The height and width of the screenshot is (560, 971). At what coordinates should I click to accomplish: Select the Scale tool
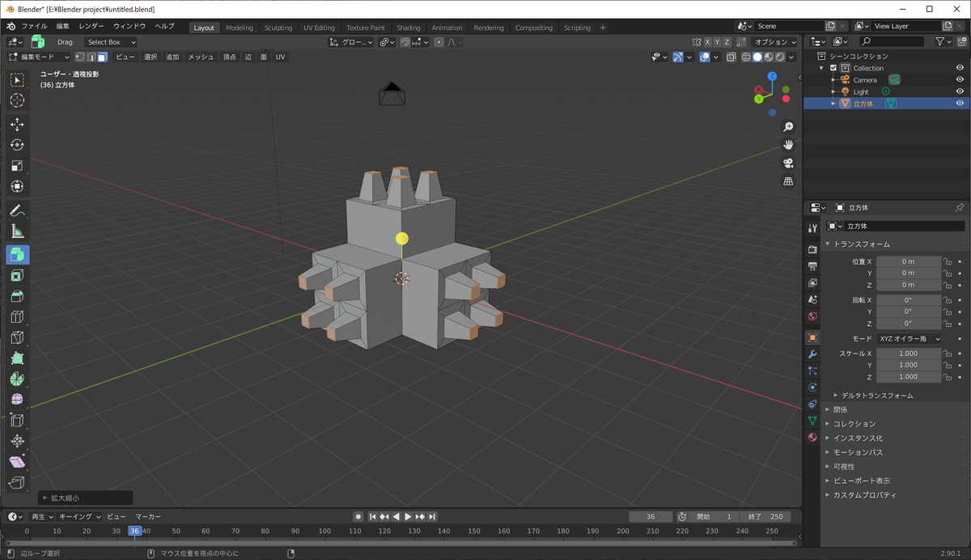tap(17, 166)
